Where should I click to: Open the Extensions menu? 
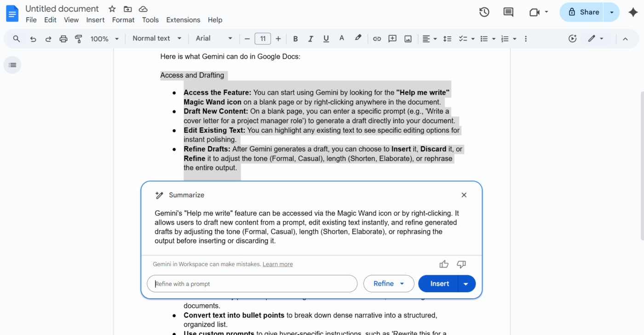coord(183,20)
